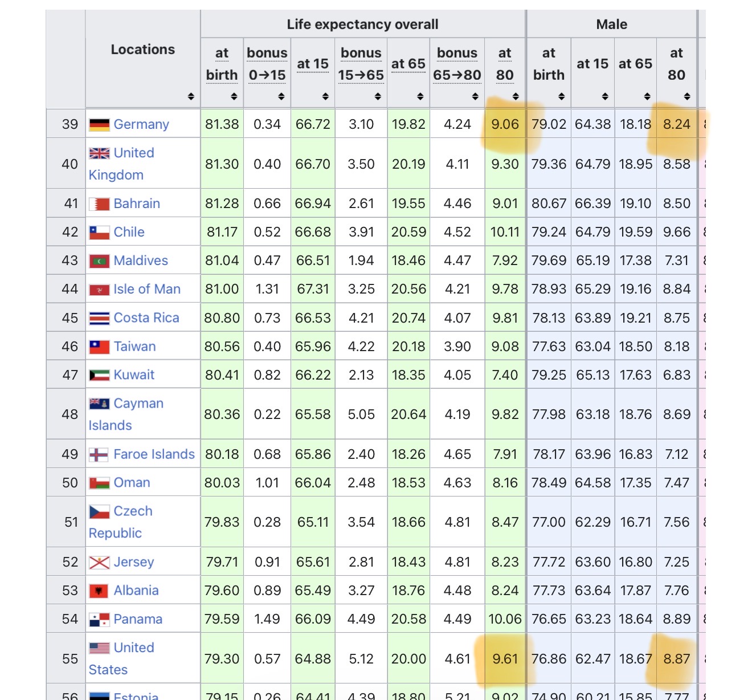Sort by Male life expectancy at 65
752x700 pixels.
click(647, 97)
